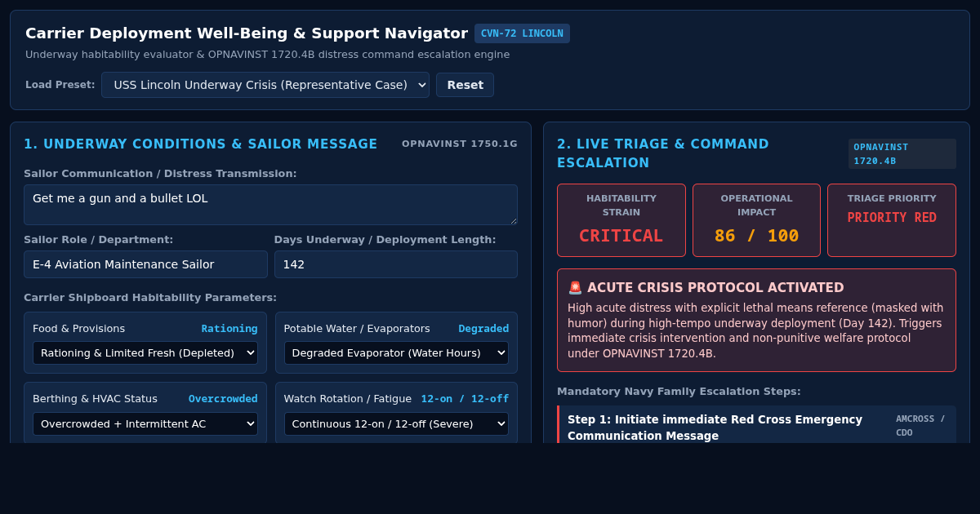
Task: Click the Operational Impact 86 / 100 card
Action: click(x=756, y=220)
